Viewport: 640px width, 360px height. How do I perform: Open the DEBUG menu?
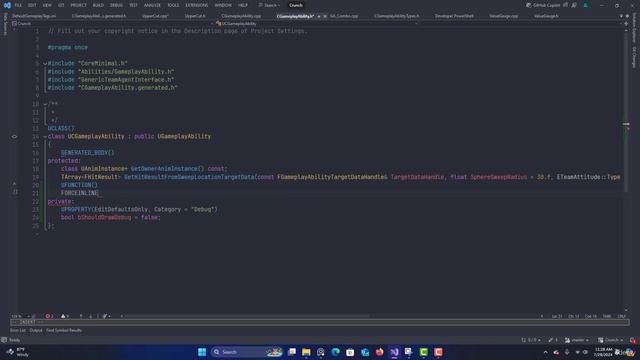[x=116, y=5]
